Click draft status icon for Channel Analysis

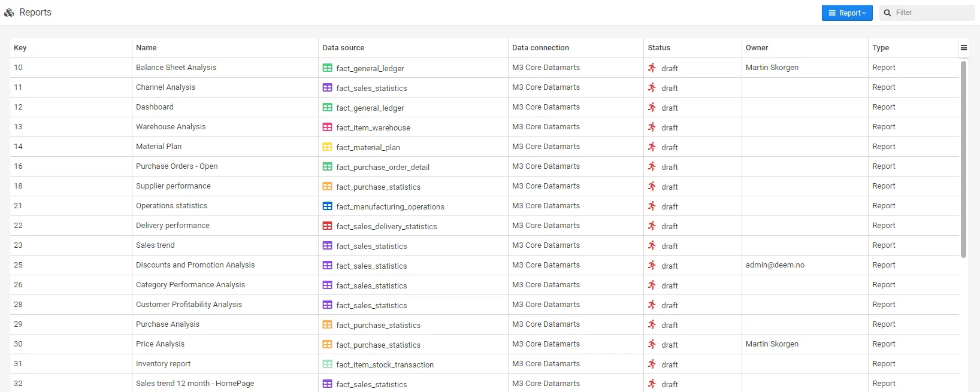652,87
